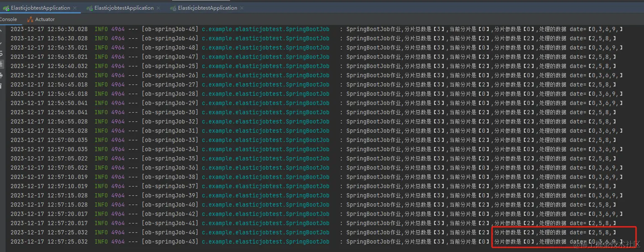The height and width of the screenshot is (252, 644).
Task: Switch to the middle ElasticjobtestApplication run tab
Action: tap(124, 8)
